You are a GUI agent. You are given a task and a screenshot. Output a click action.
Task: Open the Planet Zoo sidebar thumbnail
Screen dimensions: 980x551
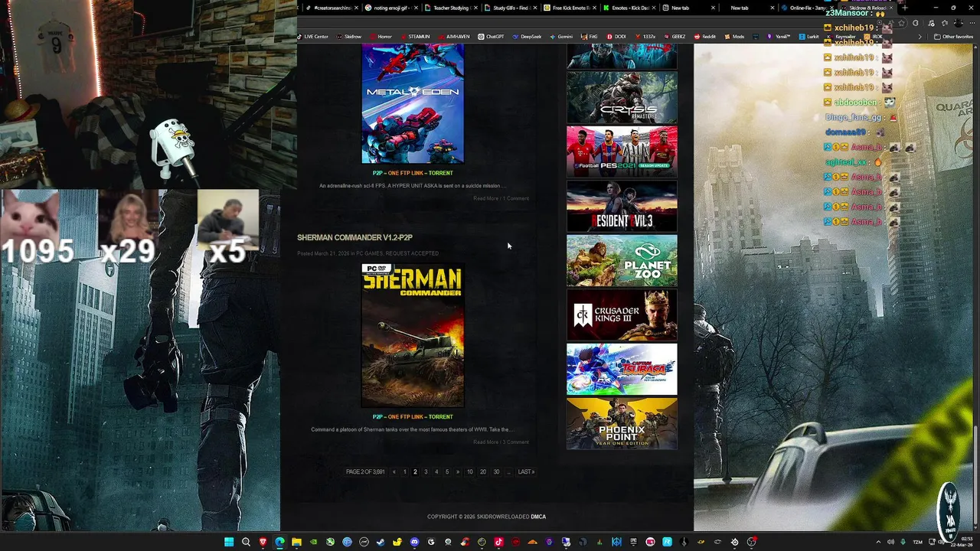(622, 260)
